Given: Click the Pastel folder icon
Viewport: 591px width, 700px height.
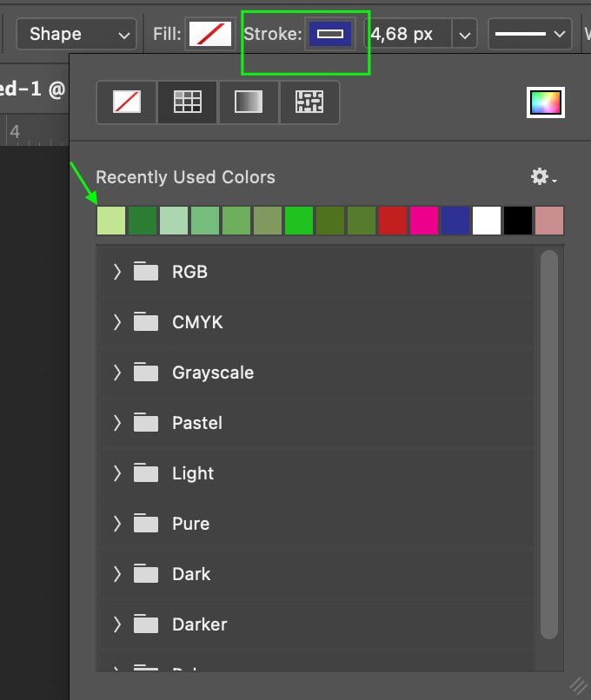Looking at the screenshot, I should tap(144, 422).
